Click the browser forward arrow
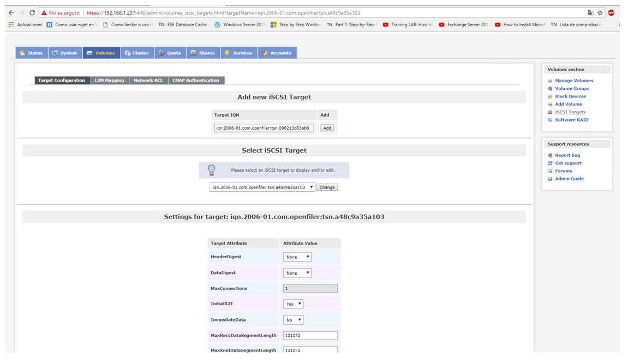This screenshot has height=364, width=628. tap(22, 13)
